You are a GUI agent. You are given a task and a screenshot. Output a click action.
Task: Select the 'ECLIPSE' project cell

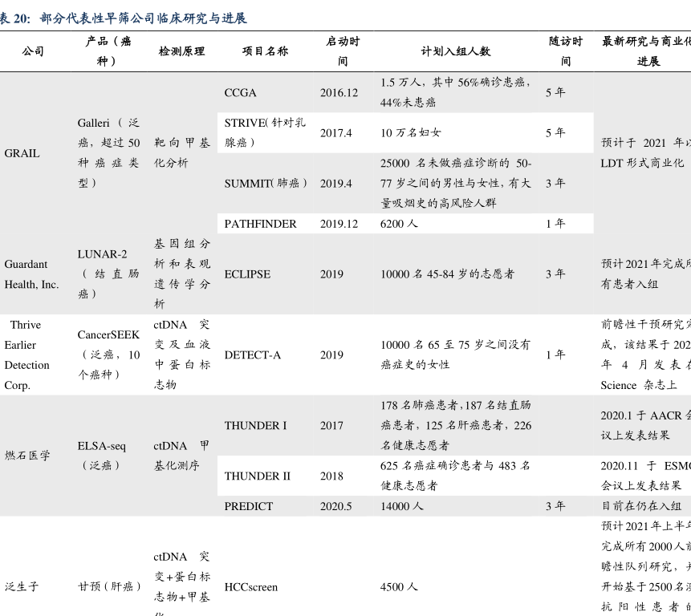pos(247,274)
